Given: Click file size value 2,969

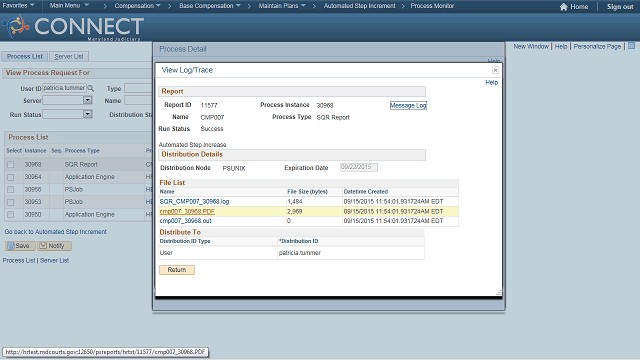Looking at the screenshot, I should (295, 211).
